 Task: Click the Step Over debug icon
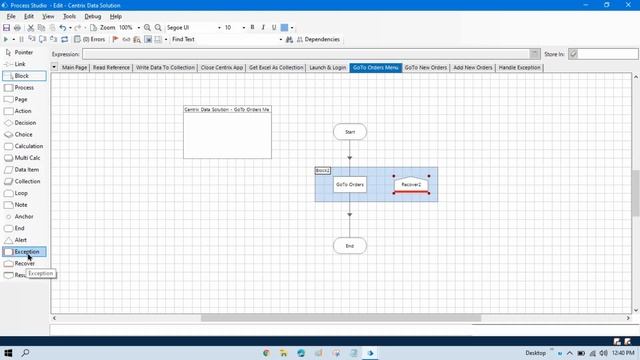pyautogui.click(x=42, y=39)
